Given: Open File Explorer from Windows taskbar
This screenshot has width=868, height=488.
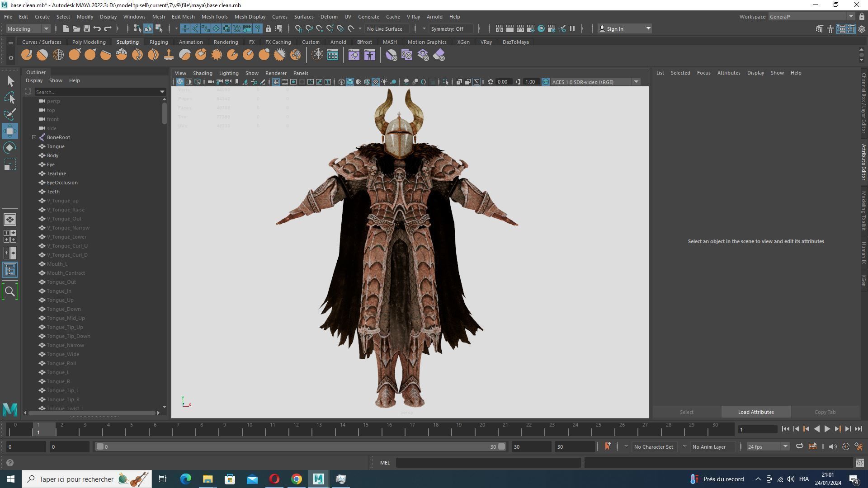Looking at the screenshot, I should [208, 479].
